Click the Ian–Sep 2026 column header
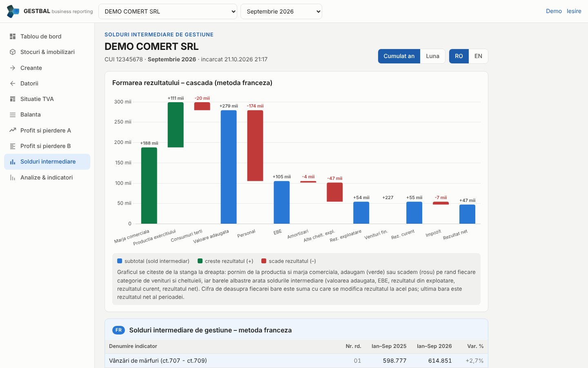Screen dimensions: 588x368 tap(434, 346)
